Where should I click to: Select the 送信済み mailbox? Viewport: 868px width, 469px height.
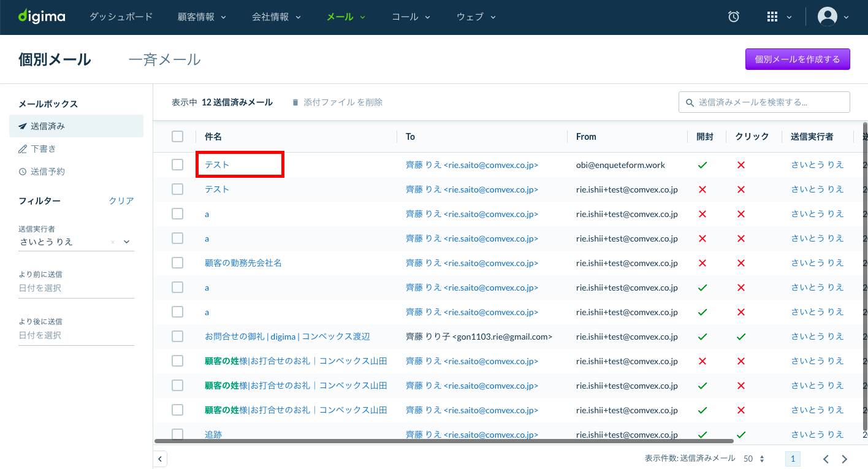pyautogui.click(x=76, y=126)
